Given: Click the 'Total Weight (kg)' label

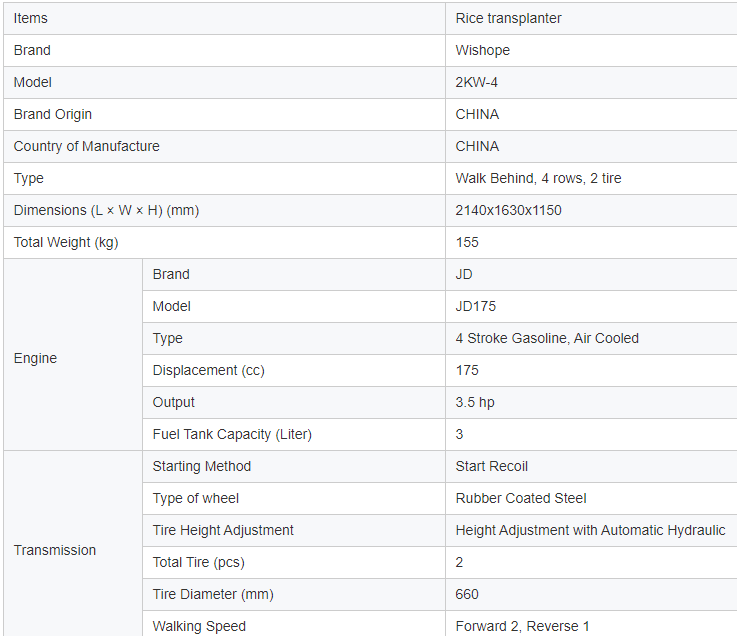Looking at the screenshot, I should [x=66, y=242].
